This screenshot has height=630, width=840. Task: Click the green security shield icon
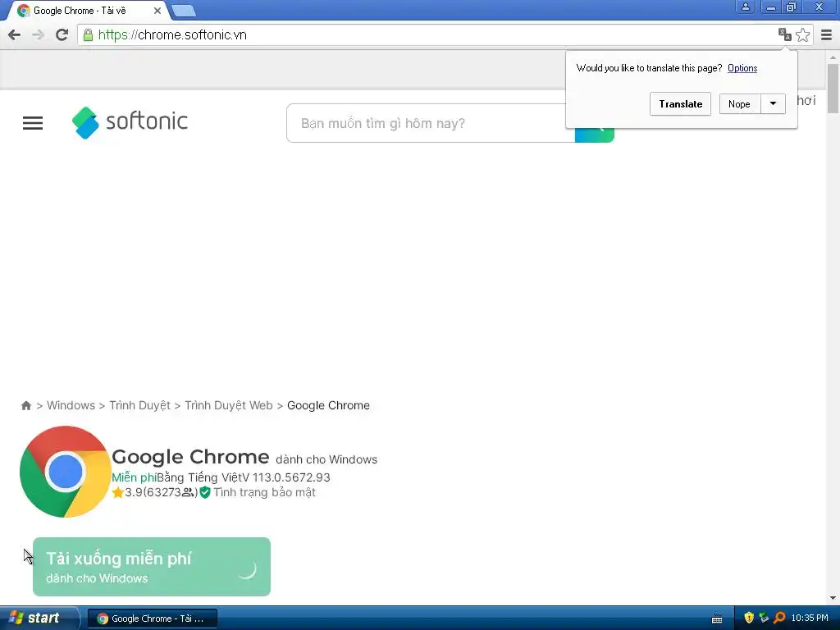(204, 492)
